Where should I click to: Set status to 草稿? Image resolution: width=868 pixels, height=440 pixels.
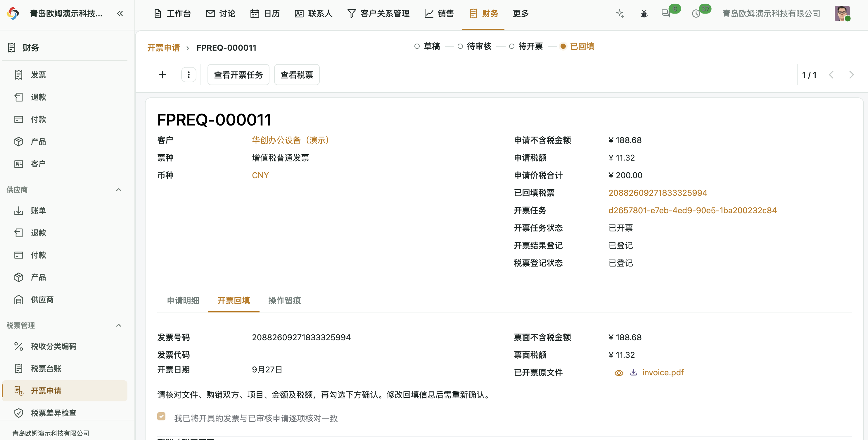[x=427, y=46]
